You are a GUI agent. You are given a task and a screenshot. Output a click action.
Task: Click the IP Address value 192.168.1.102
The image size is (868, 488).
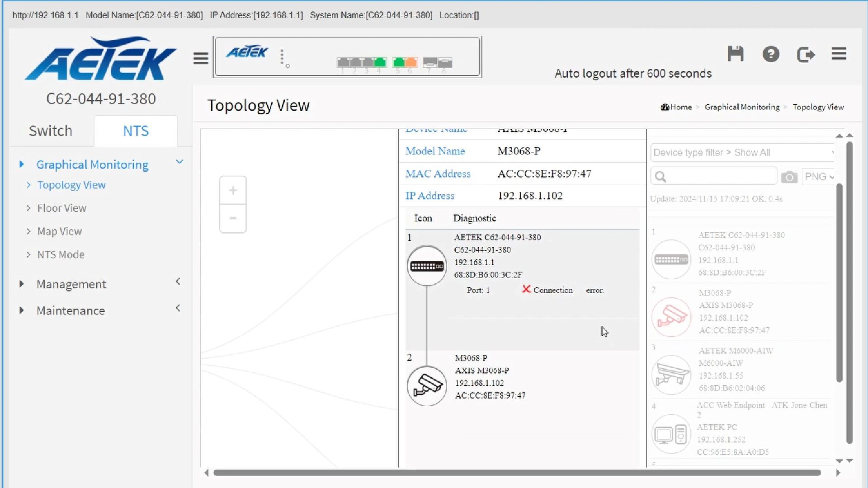pyautogui.click(x=530, y=196)
